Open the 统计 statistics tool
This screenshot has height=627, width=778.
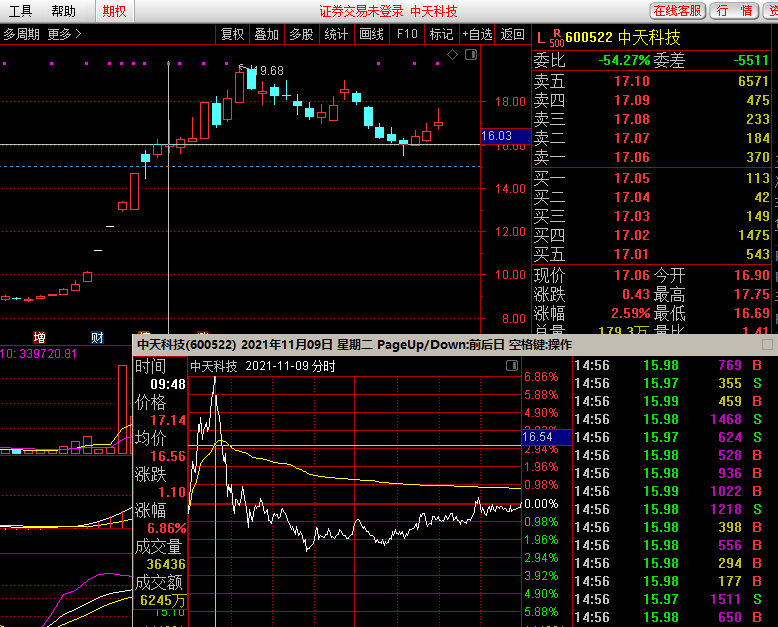click(x=336, y=34)
